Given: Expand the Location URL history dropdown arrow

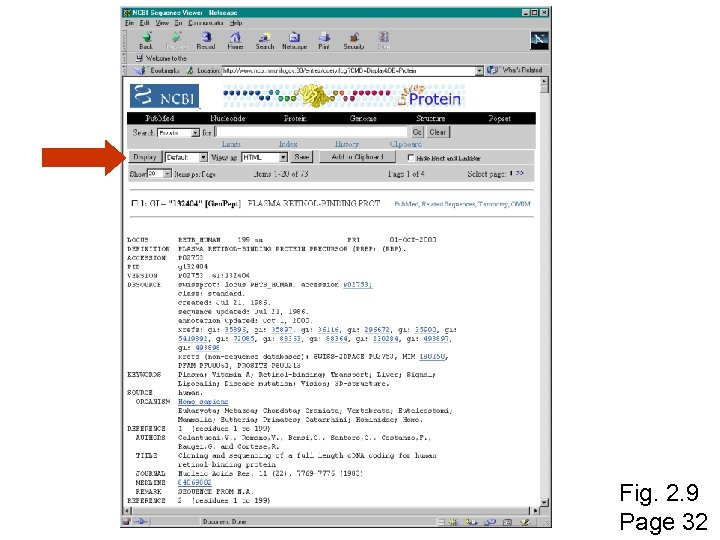Looking at the screenshot, I should 479,71.
